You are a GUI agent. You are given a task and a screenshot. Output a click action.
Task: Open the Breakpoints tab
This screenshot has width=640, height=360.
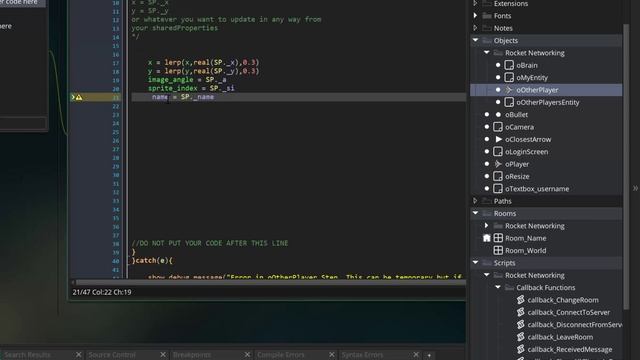click(192, 355)
